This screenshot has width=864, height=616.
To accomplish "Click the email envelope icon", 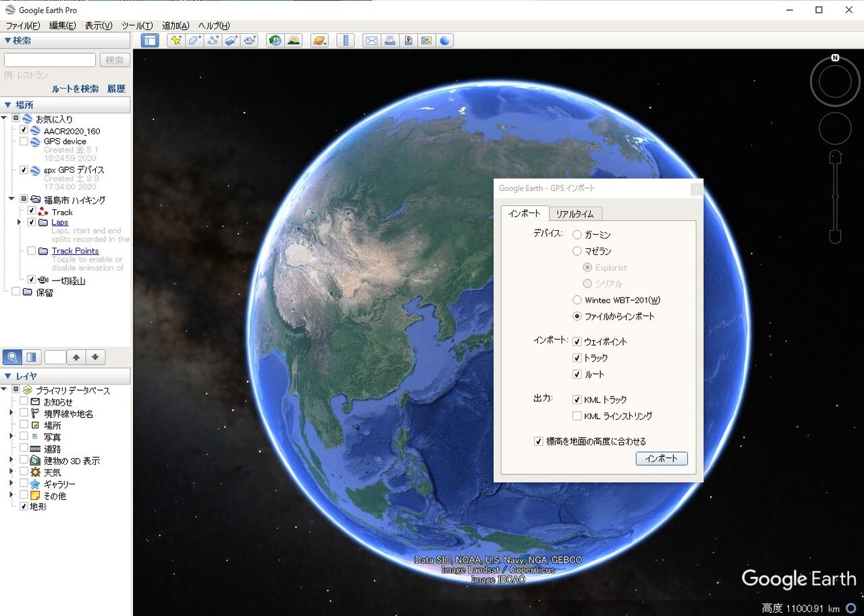I will click(x=371, y=40).
